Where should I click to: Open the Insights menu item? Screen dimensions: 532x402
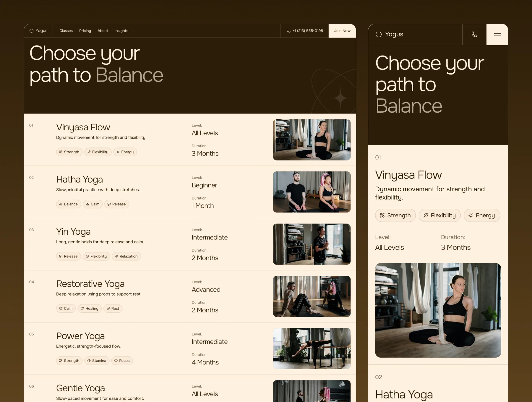[121, 31]
